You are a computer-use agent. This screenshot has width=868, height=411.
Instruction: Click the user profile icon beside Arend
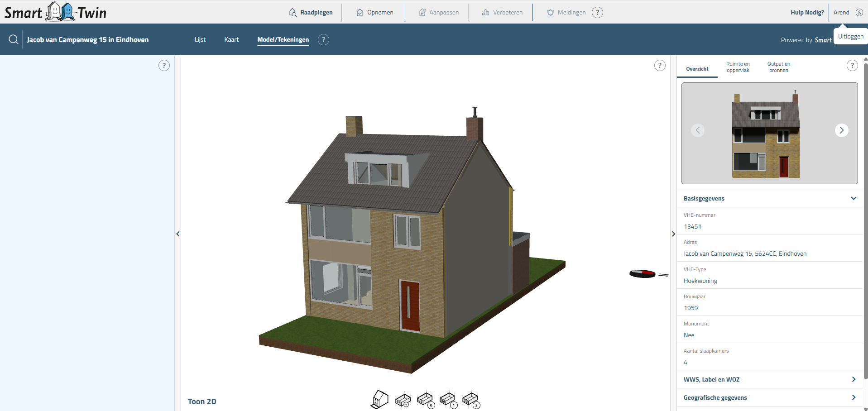[859, 13]
